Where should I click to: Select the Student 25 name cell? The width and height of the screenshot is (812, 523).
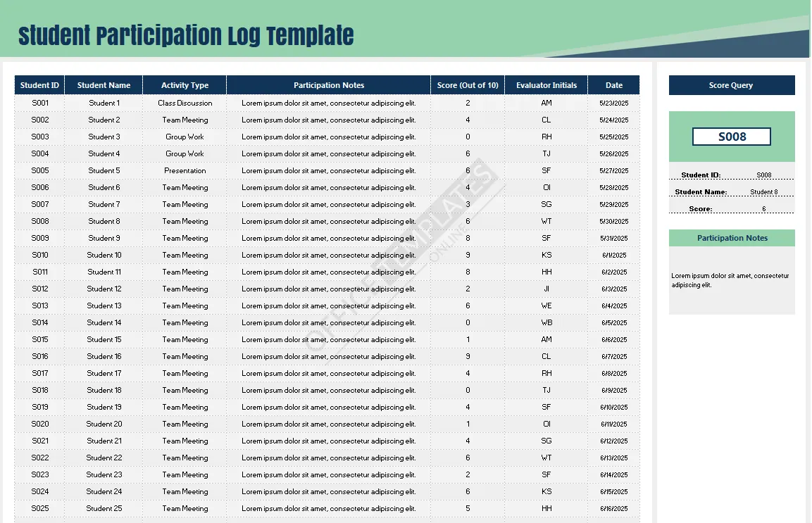tap(104, 508)
